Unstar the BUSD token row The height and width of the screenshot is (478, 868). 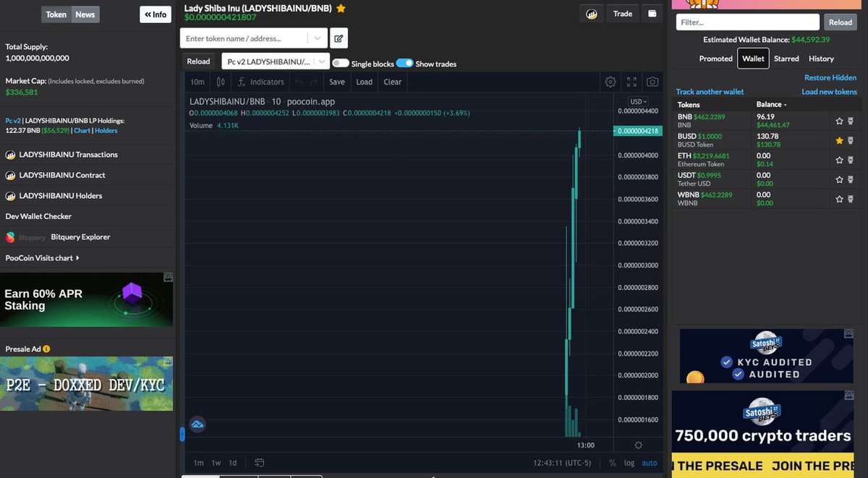[840, 140]
